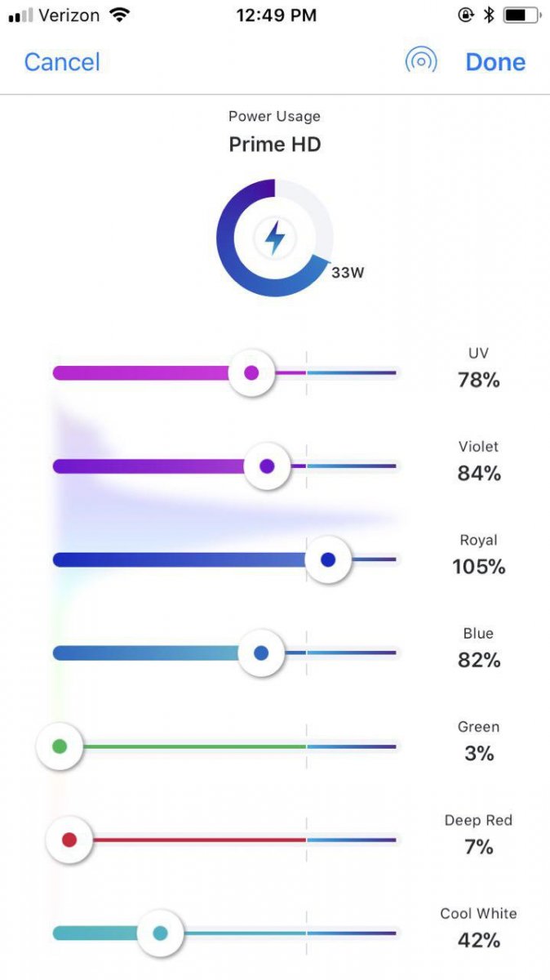Screen dimensions: 550x980
Task: Tap the live preview broadcast icon
Action: point(421,61)
